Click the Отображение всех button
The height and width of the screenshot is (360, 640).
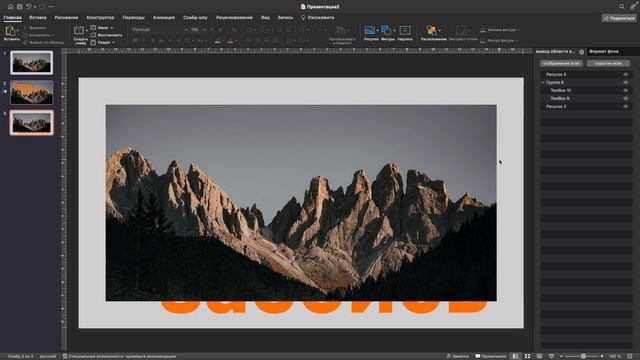click(x=561, y=63)
